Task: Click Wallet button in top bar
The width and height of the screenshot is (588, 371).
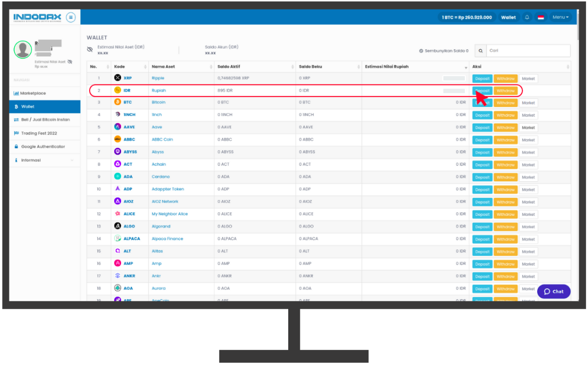Action: pos(508,17)
